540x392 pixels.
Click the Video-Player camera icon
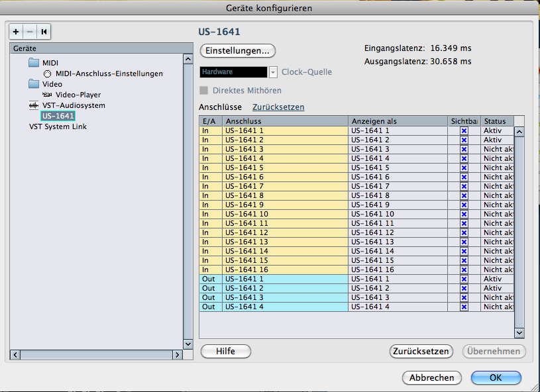click(47, 95)
